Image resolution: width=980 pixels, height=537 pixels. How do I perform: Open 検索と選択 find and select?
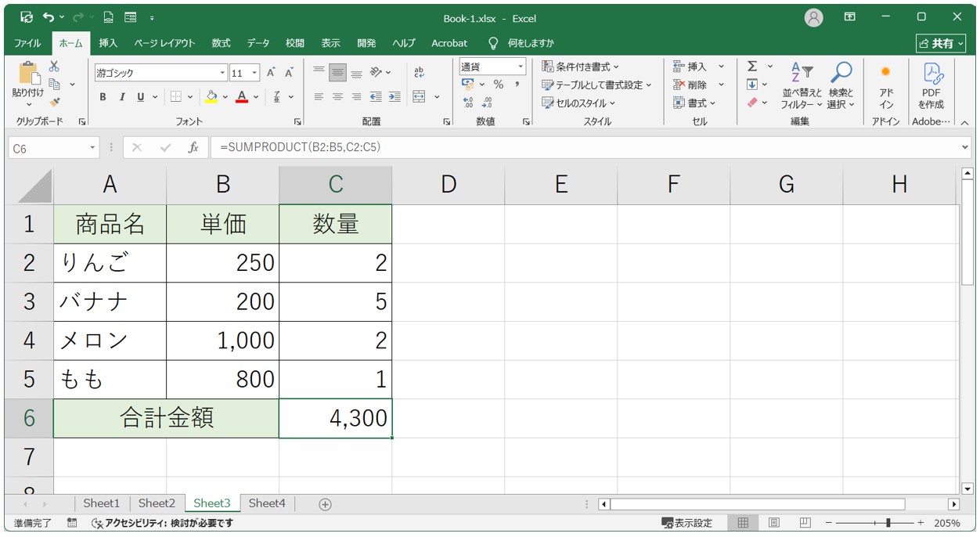pyautogui.click(x=841, y=85)
